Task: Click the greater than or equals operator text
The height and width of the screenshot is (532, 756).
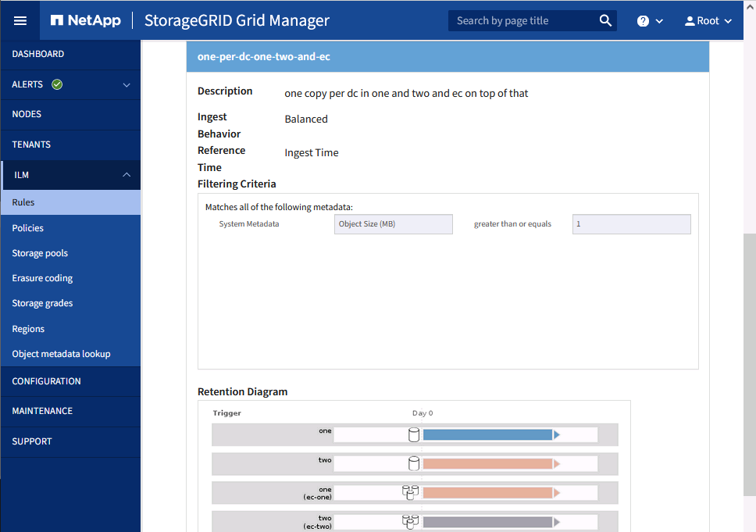Action: [512, 223]
